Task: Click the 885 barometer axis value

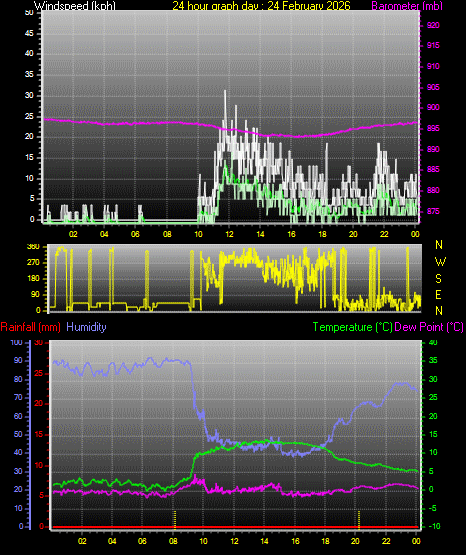Action: [433, 169]
